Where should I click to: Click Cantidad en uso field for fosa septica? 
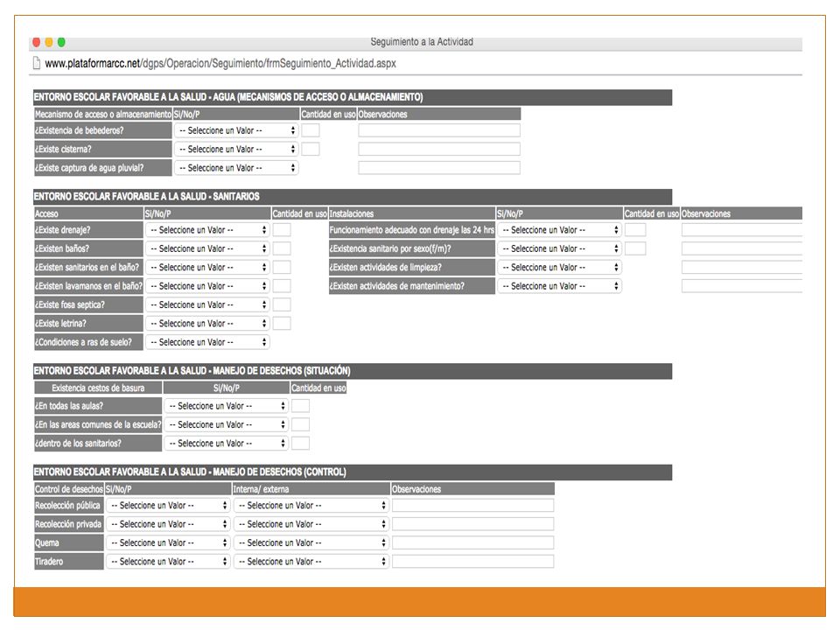click(282, 304)
